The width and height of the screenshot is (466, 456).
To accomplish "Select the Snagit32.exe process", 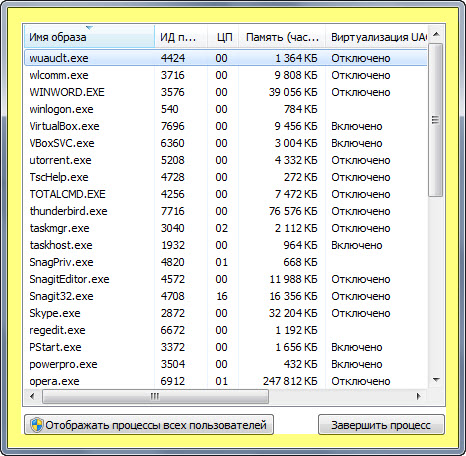I will (226, 296).
